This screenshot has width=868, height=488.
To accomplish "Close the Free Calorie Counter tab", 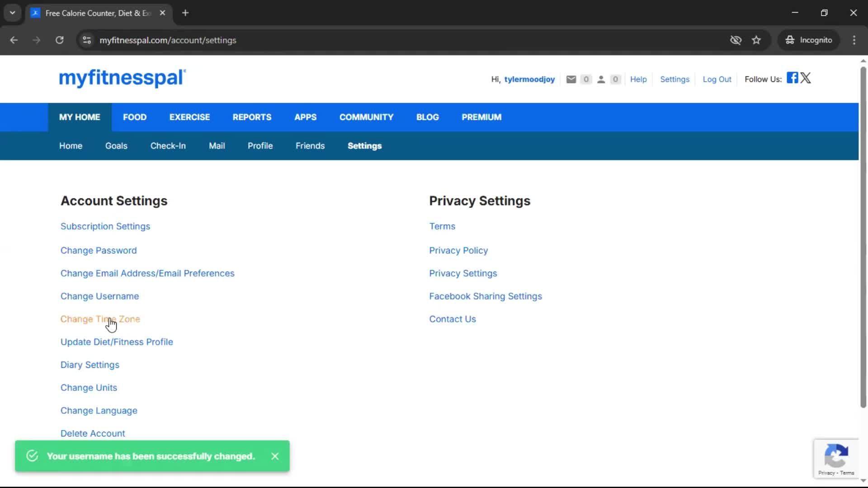I will [x=162, y=13].
